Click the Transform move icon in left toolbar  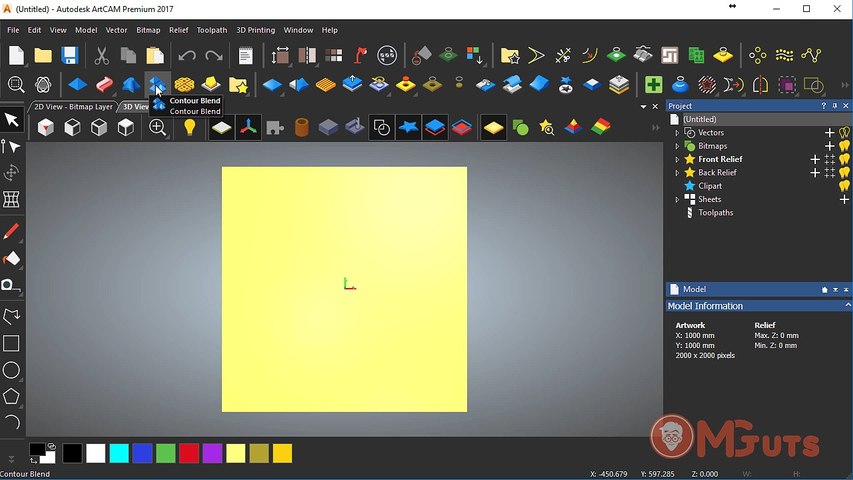click(x=11, y=173)
